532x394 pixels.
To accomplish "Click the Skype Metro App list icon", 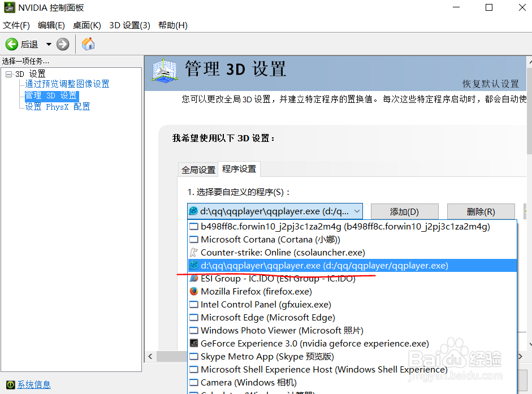I will click(194, 356).
